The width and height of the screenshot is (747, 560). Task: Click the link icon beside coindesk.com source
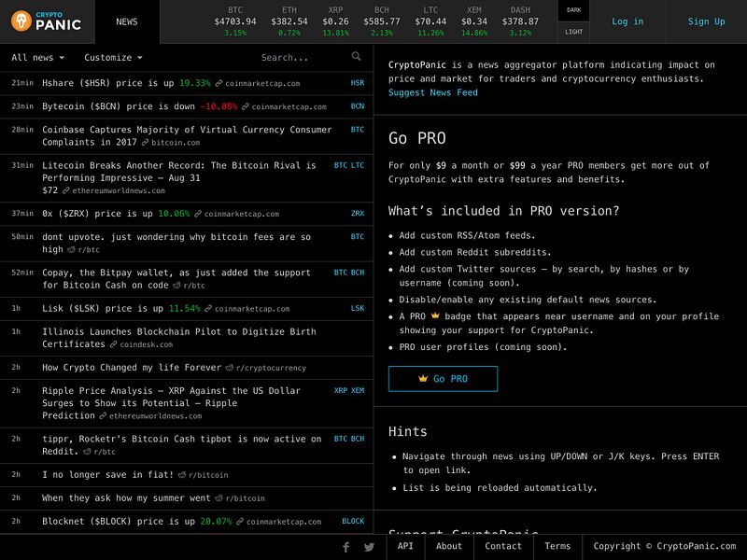coord(113,344)
